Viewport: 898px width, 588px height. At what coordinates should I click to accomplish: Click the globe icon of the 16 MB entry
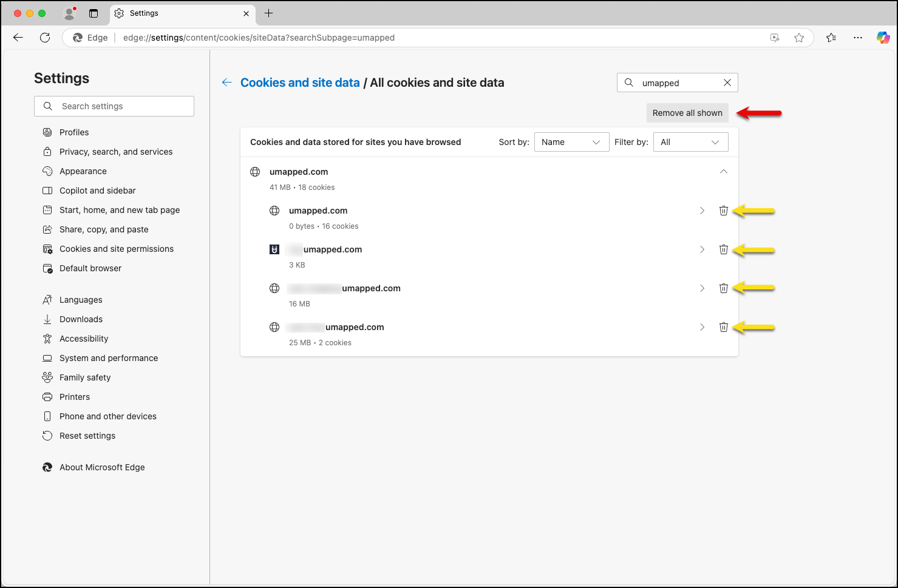tap(274, 288)
